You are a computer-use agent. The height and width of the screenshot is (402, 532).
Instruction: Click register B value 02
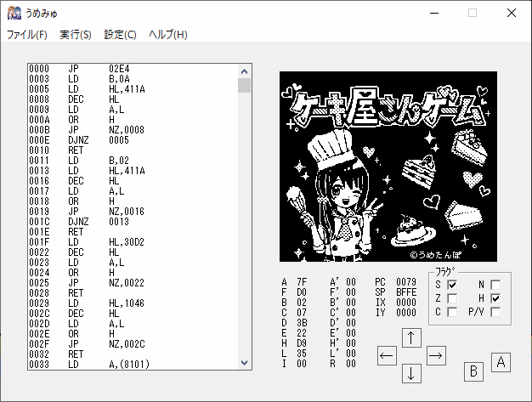[x=302, y=303]
